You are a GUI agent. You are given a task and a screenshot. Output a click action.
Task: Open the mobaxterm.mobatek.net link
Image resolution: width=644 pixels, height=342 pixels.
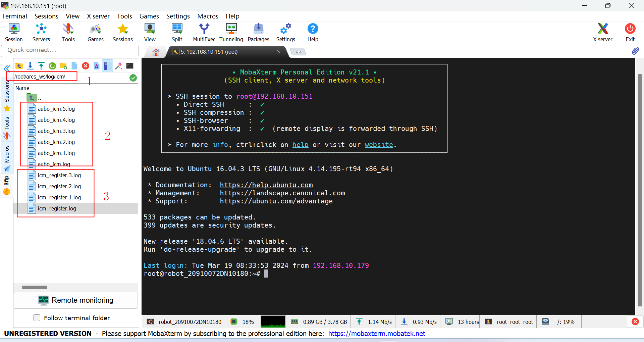(377, 334)
